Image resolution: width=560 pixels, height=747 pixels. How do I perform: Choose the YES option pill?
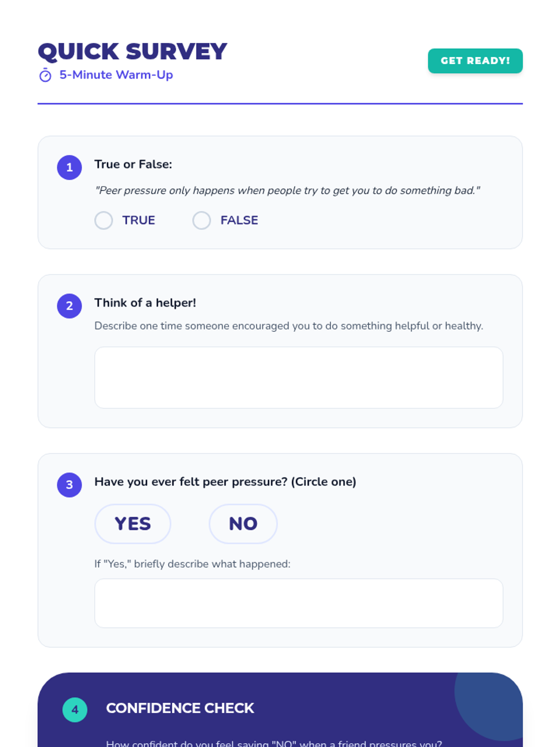[x=133, y=524]
